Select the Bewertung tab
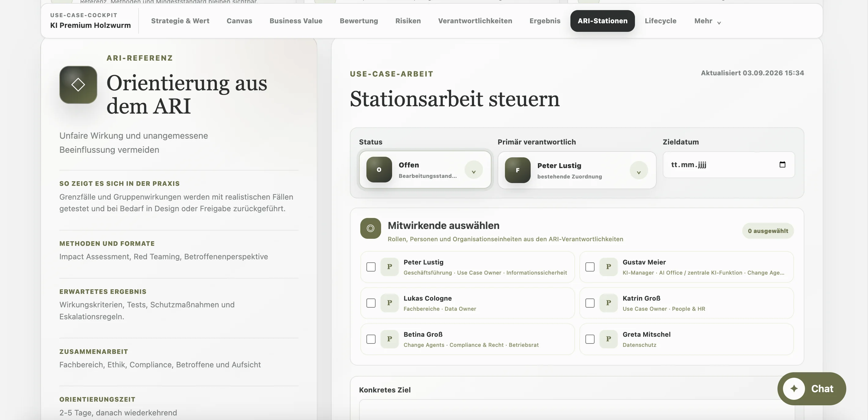Screen dimensions: 868x420 pyautogui.click(x=359, y=21)
